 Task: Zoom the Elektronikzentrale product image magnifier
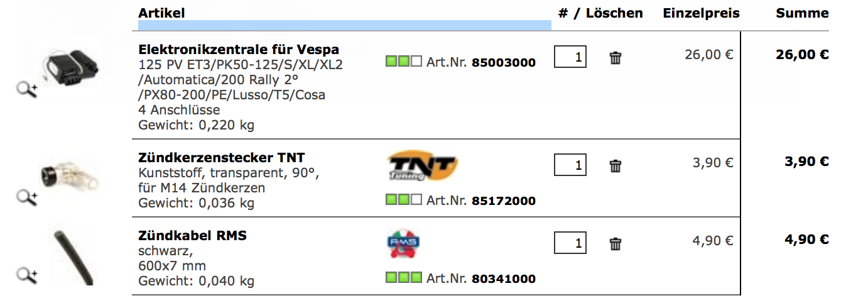(26, 91)
